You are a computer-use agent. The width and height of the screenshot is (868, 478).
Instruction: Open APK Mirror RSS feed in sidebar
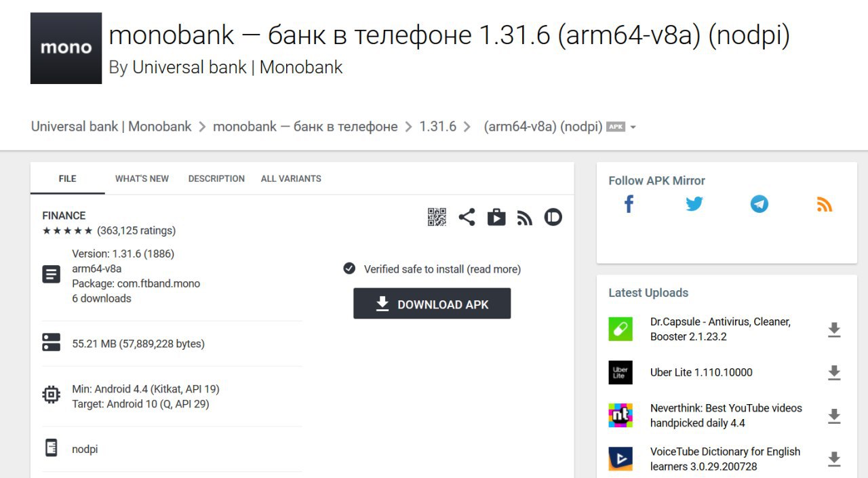pos(825,204)
